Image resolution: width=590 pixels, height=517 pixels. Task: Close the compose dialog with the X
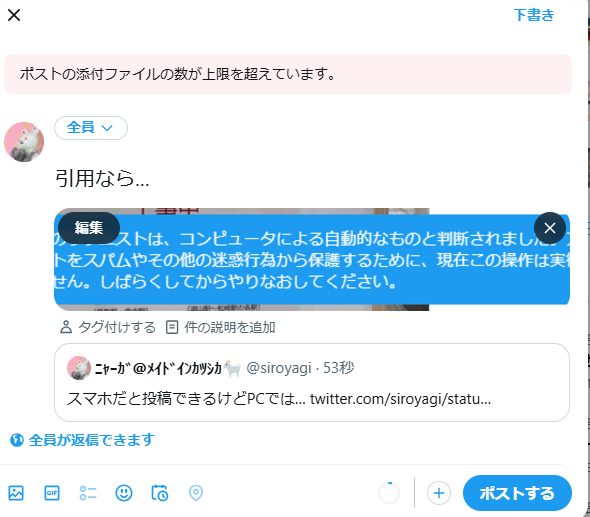(x=14, y=15)
